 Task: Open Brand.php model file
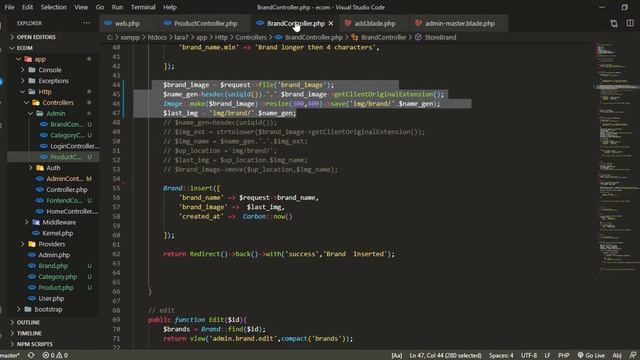coord(53,266)
